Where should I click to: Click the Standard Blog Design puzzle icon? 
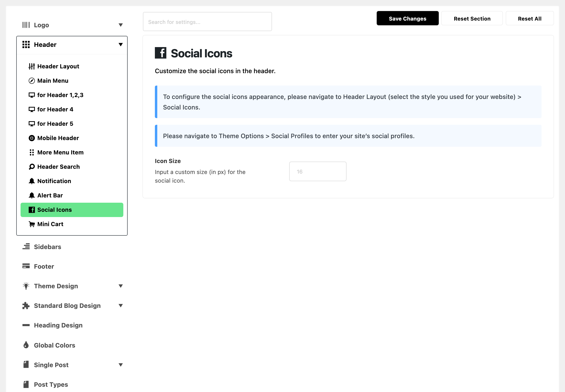(x=26, y=306)
